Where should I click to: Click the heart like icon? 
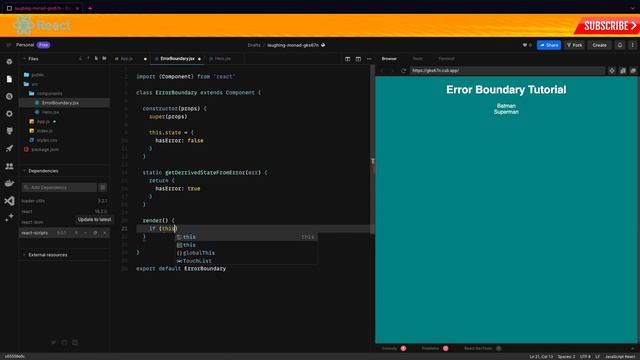(525, 45)
